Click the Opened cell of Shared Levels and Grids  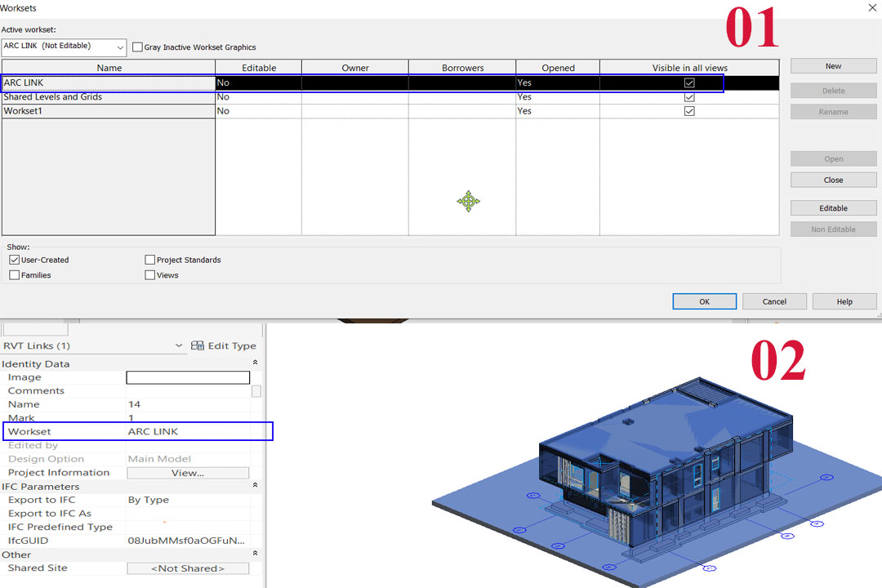pos(558,97)
